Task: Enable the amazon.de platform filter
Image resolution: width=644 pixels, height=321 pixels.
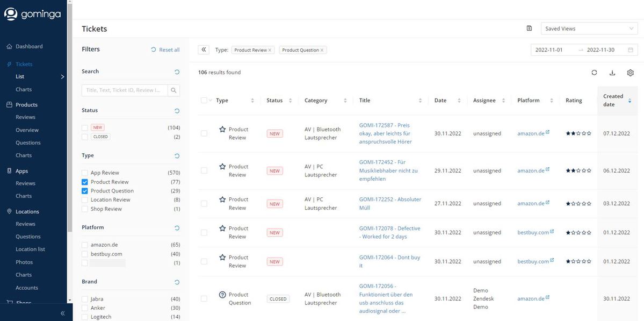Action: [85, 245]
